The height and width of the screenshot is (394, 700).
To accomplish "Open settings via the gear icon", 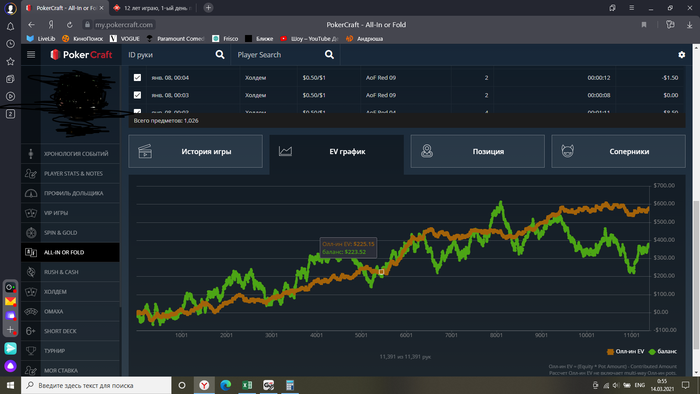I will click(681, 54).
